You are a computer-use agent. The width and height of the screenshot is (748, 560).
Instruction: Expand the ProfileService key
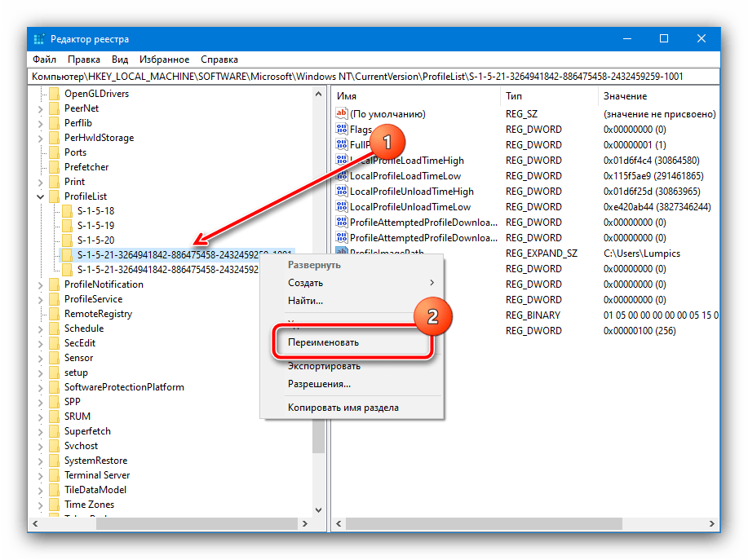pos(41,300)
